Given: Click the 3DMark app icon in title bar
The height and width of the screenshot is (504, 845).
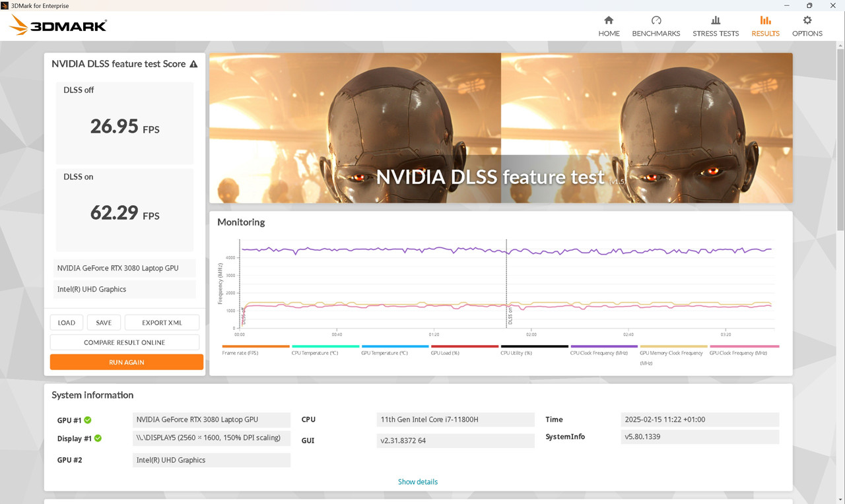Looking at the screenshot, I should pyautogui.click(x=6, y=5).
